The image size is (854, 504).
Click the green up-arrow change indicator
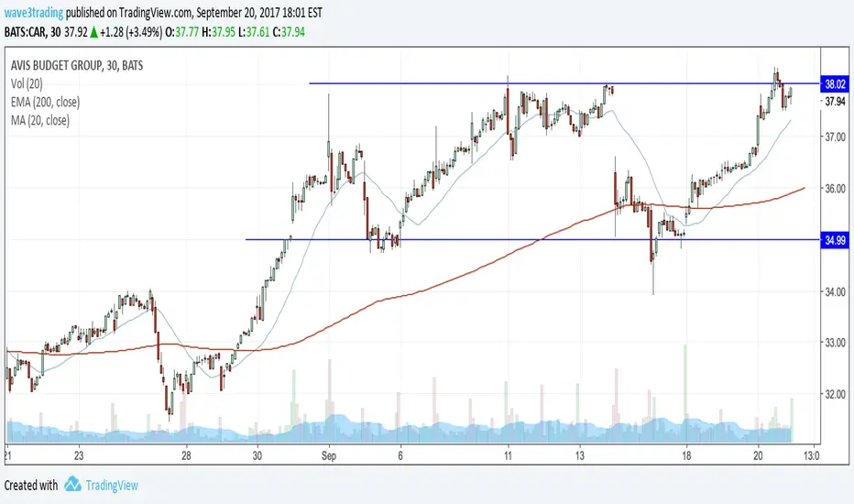(93, 33)
